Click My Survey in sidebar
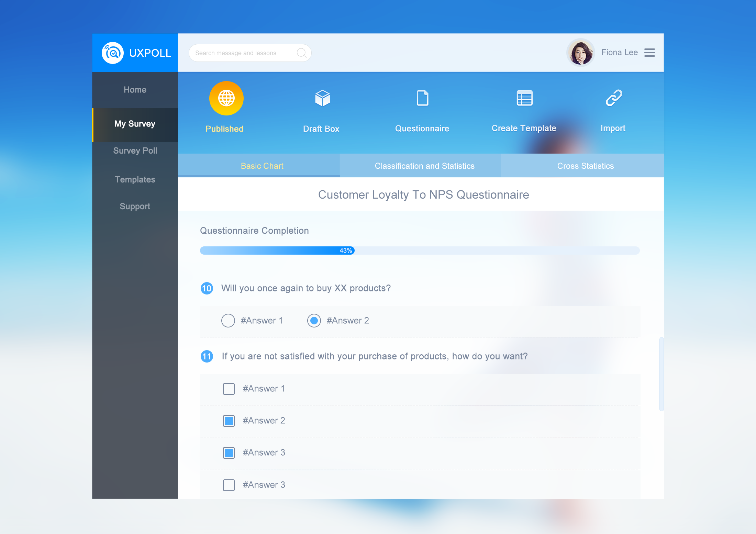This screenshot has height=534, width=756. click(136, 123)
